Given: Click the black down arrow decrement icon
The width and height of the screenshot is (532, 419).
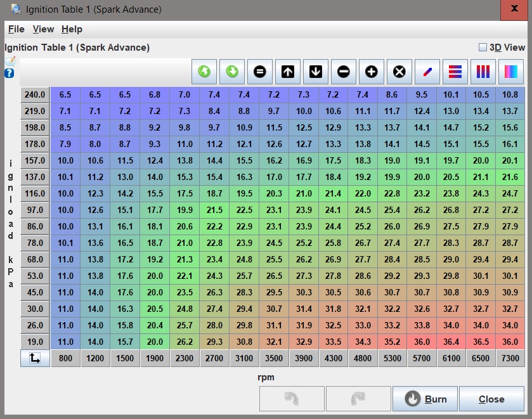Looking at the screenshot, I should point(316,72).
